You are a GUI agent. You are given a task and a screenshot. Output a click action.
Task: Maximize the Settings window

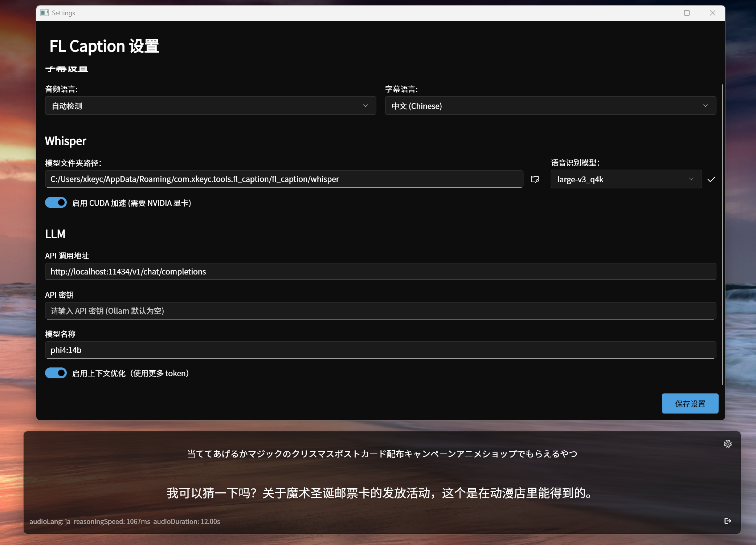(687, 13)
